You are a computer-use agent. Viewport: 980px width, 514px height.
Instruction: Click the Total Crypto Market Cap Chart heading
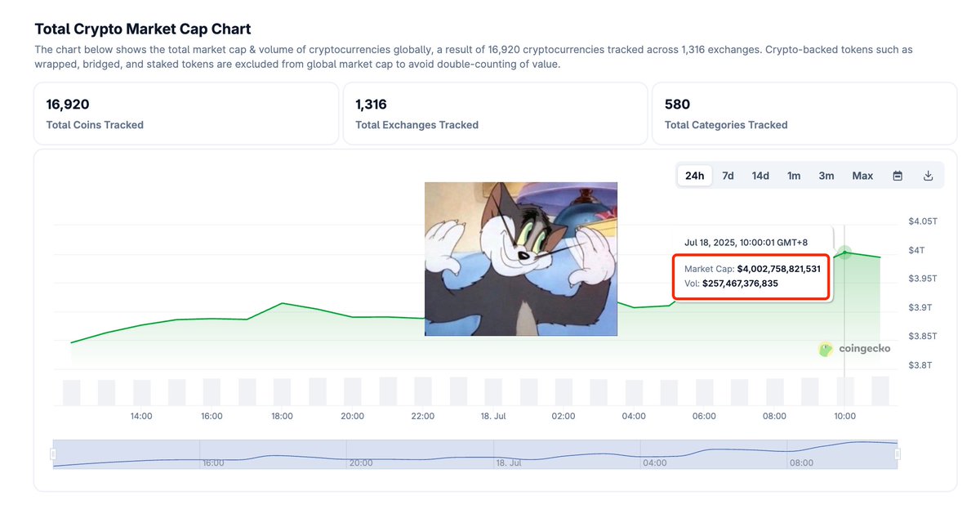(143, 29)
